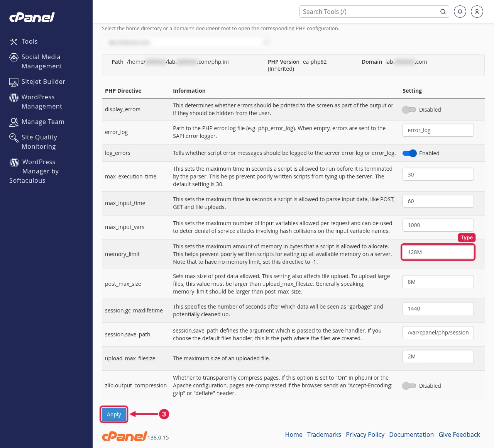Click the max_input_time value field
This screenshot has height=448, width=494.
[x=438, y=201]
